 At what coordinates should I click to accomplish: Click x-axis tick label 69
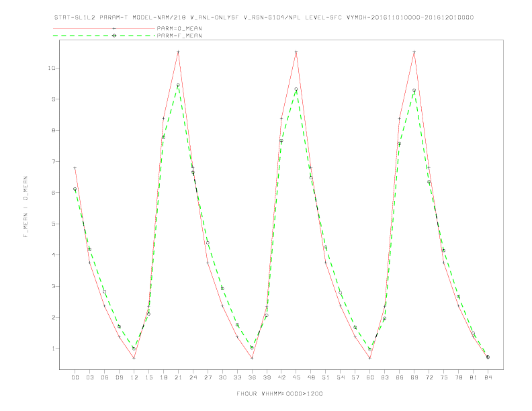414,377
